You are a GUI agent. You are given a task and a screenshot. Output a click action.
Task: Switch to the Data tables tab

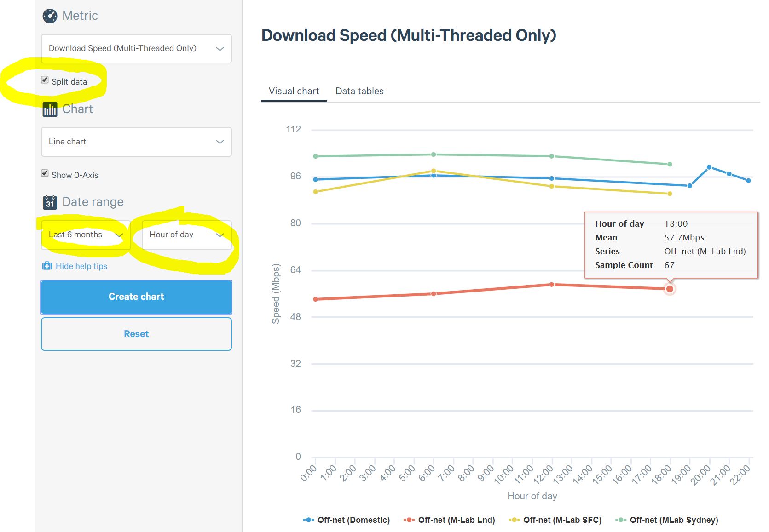[359, 91]
